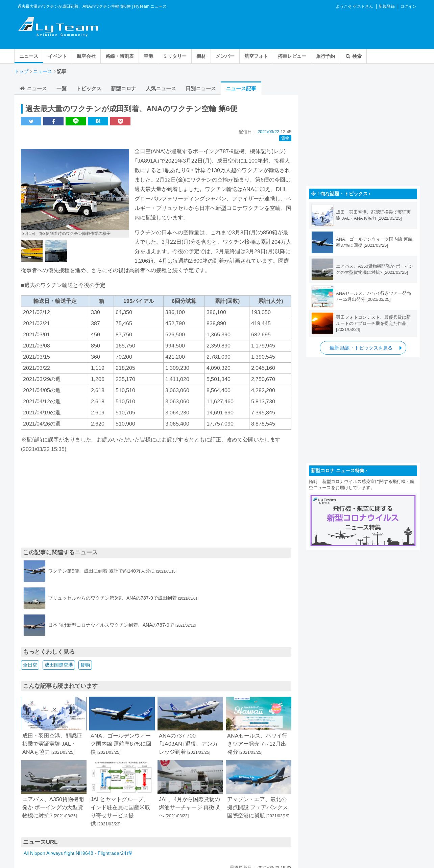Screen dimensions: 434x868
Task: Go to ニュース in breadcrumb
Action: (43, 71)
